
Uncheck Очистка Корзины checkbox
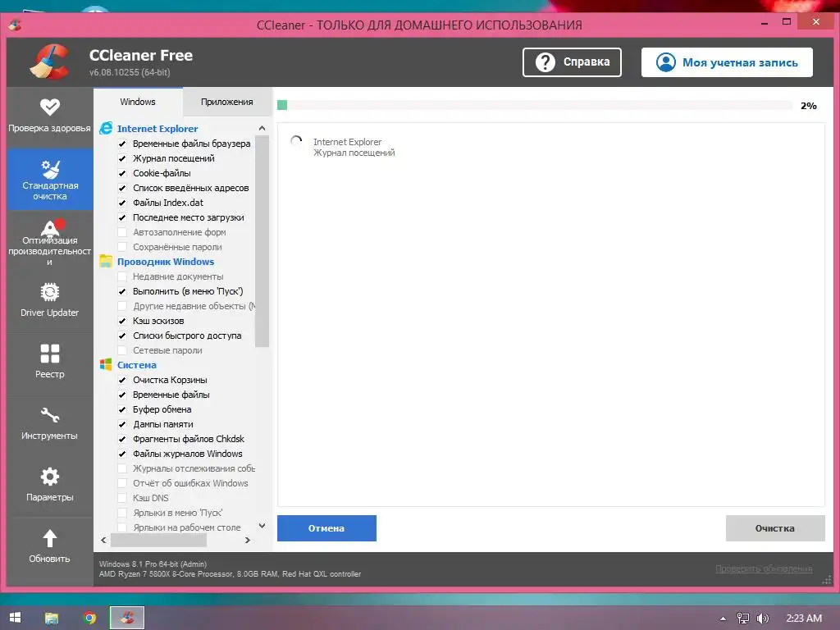[122, 380]
